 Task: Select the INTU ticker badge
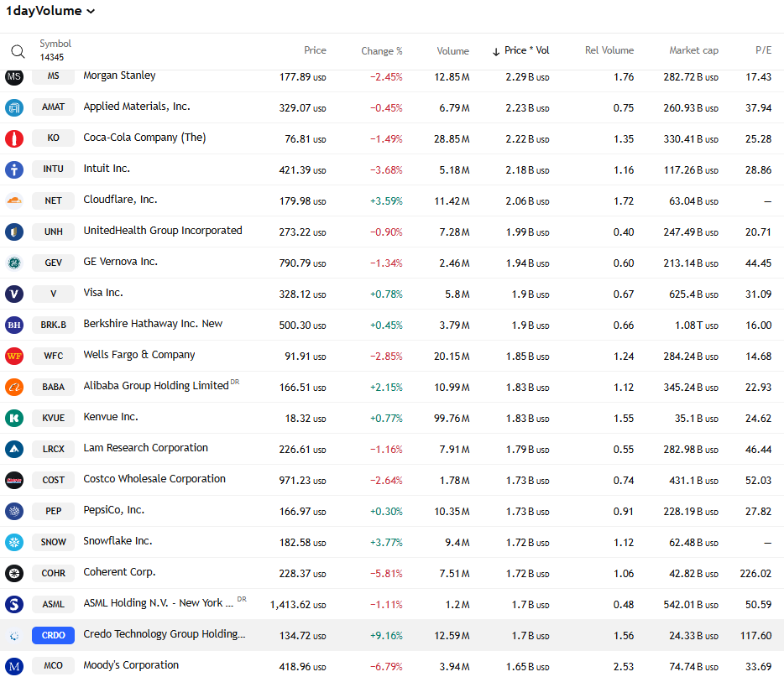point(53,169)
